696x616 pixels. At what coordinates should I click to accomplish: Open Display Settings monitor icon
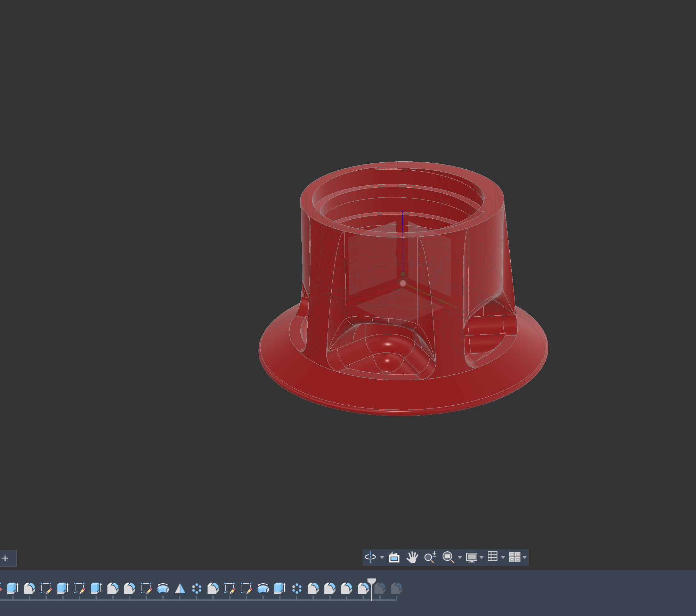[x=471, y=557]
